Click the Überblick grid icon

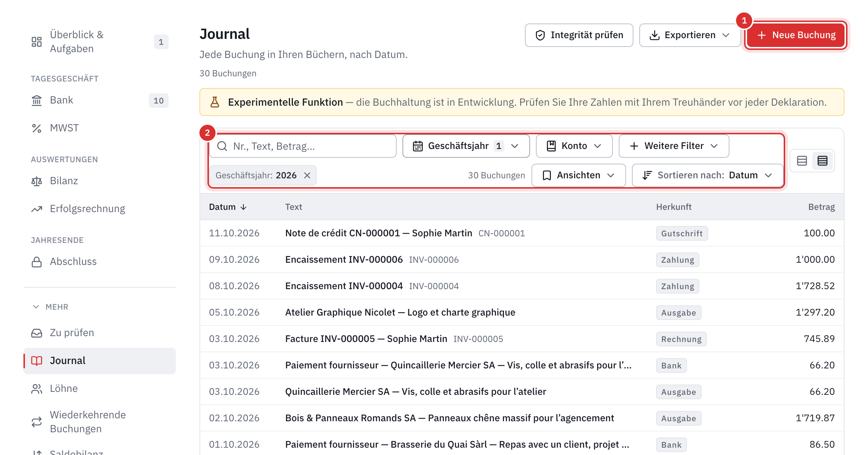[x=37, y=42]
